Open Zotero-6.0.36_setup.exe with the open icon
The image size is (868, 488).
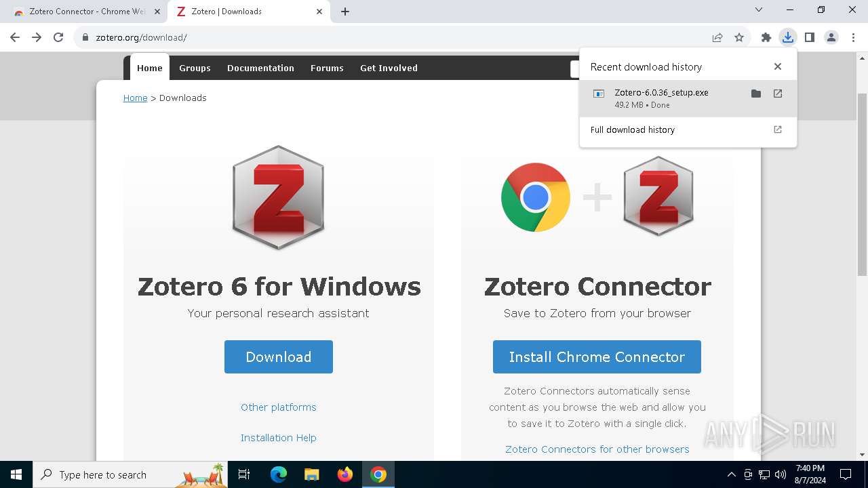point(778,94)
